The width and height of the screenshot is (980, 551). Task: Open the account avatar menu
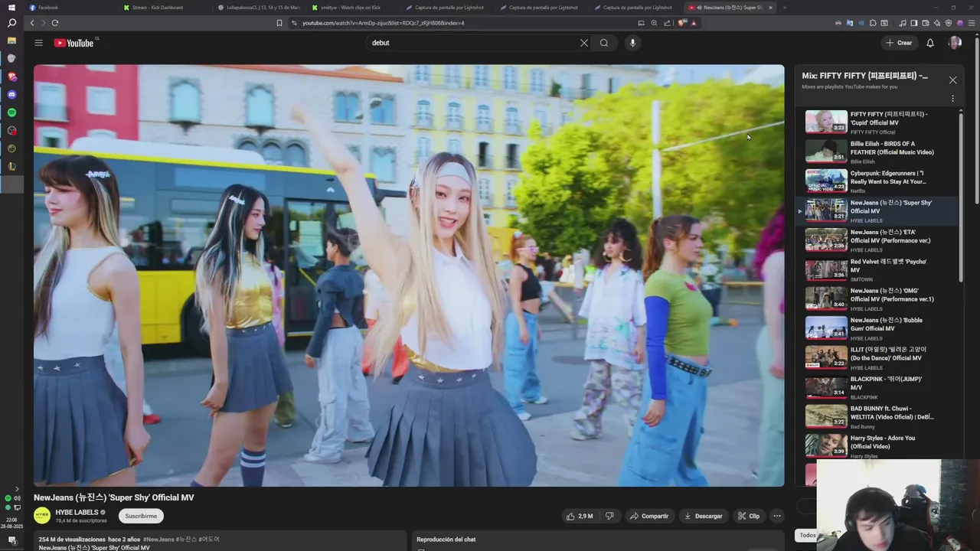(955, 43)
